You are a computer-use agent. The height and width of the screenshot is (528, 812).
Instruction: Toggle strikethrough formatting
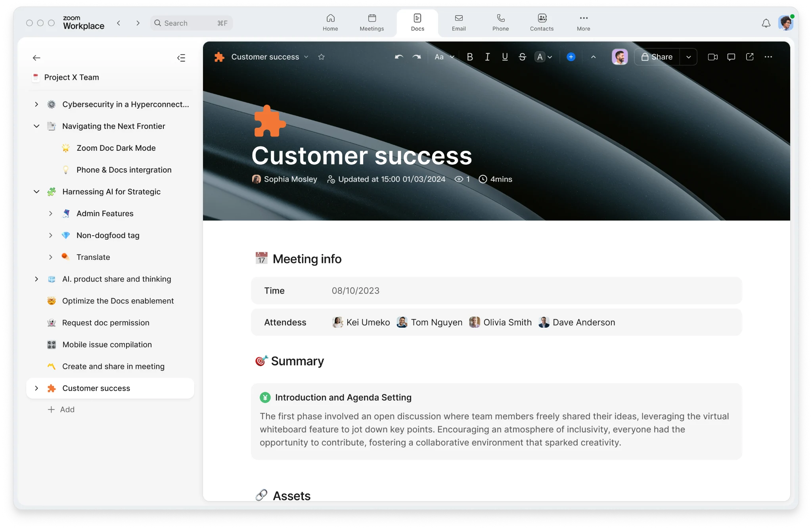click(x=522, y=57)
